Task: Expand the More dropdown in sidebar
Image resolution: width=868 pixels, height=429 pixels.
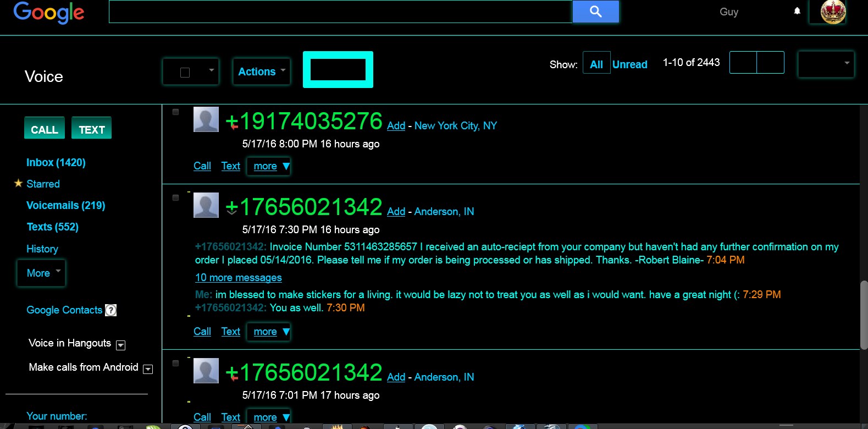Action: click(42, 273)
